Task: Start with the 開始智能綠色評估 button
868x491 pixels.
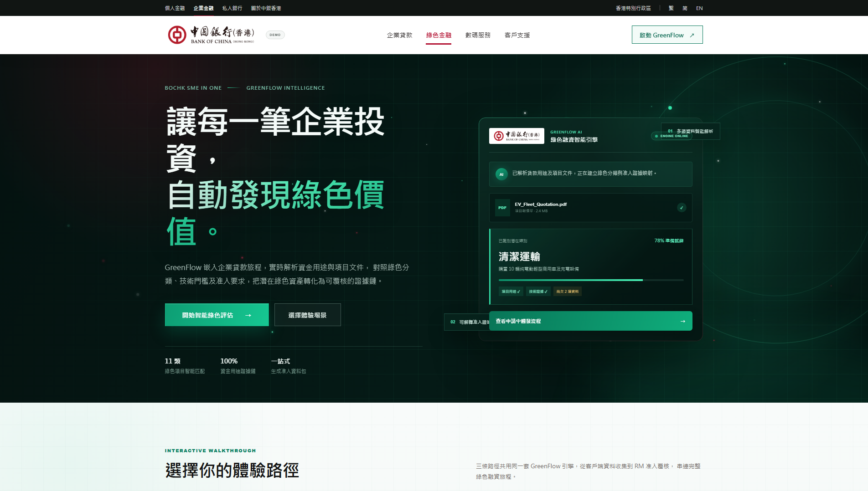Action: [x=217, y=315]
